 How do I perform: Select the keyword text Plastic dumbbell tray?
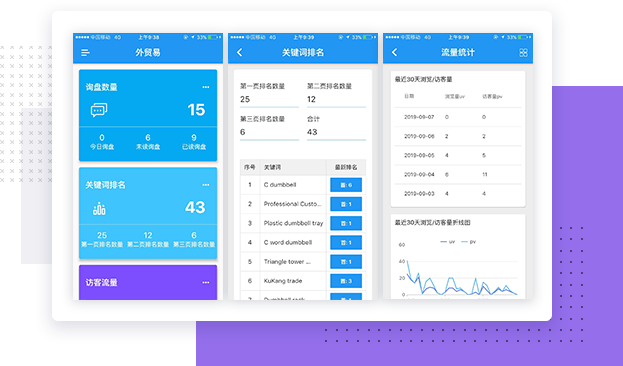click(293, 223)
